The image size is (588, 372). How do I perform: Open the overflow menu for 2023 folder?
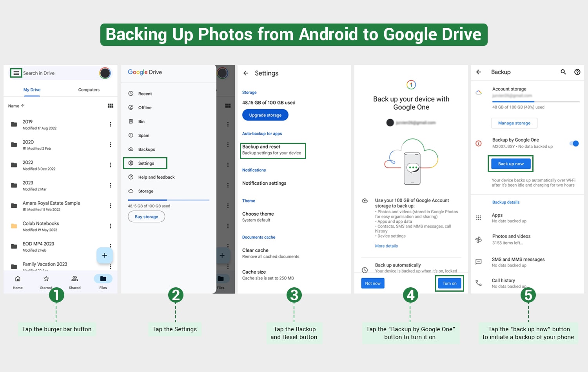(111, 185)
